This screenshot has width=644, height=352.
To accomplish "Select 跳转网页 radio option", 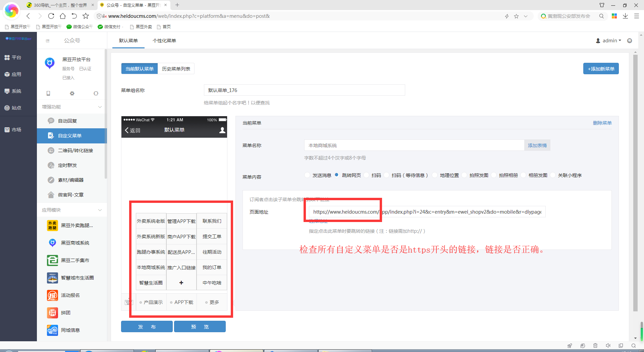I will point(337,175).
